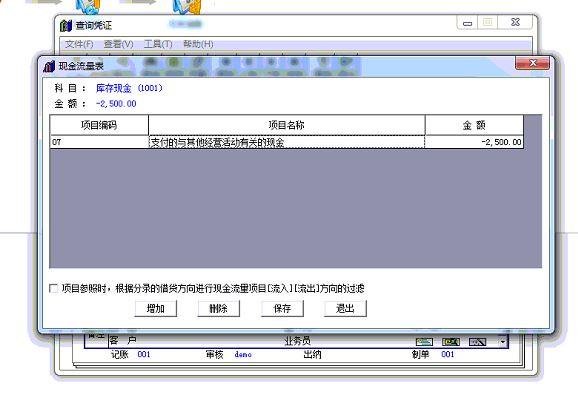The image size is (578, 416).
Task: Click the green voucher icon at bottom right
Action: (x=424, y=342)
